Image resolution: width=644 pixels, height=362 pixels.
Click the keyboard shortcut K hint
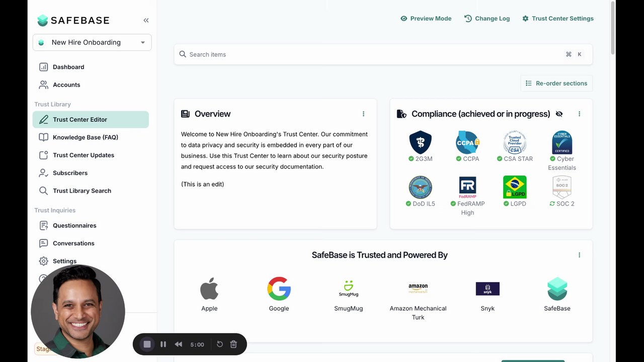tap(580, 54)
